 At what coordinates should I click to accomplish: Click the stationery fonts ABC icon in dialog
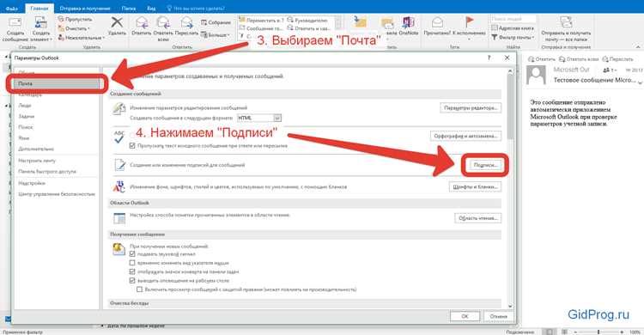coord(119,186)
